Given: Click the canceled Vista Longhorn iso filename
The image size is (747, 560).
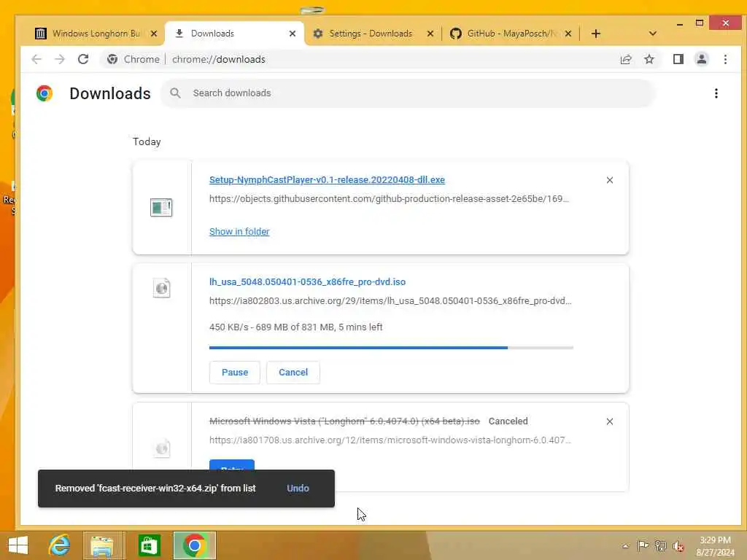Looking at the screenshot, I should (x=344, y=421).
